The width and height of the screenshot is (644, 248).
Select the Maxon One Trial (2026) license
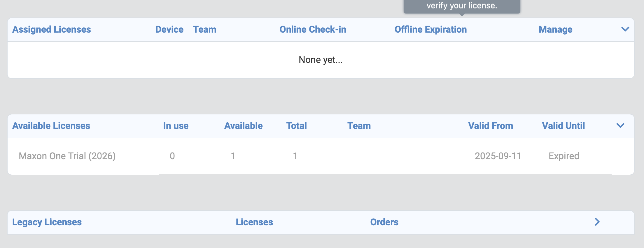point(67,156)
